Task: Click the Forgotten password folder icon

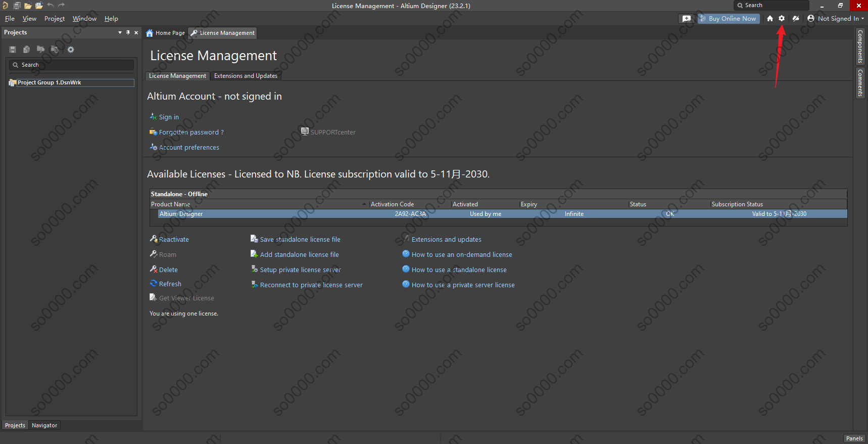Action: pyautogui.click(x=153, y=132)
